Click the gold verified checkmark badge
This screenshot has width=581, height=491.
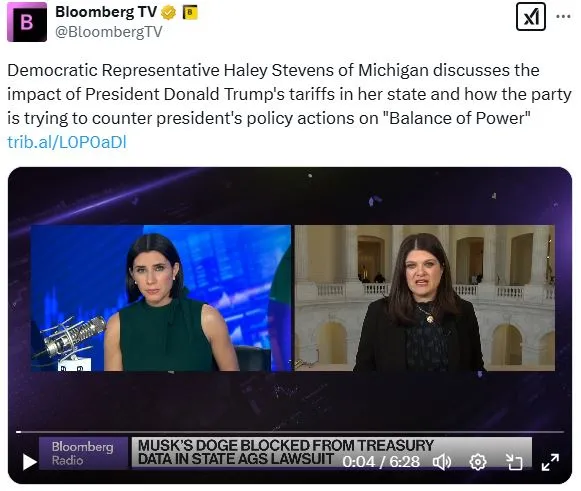point(168,13)
